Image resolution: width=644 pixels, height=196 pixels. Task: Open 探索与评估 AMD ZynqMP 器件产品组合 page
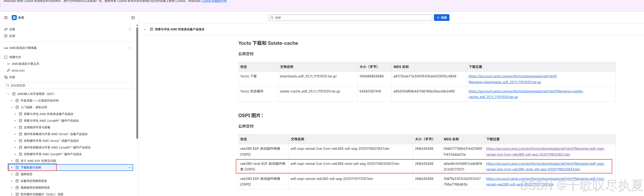[51, 121]
